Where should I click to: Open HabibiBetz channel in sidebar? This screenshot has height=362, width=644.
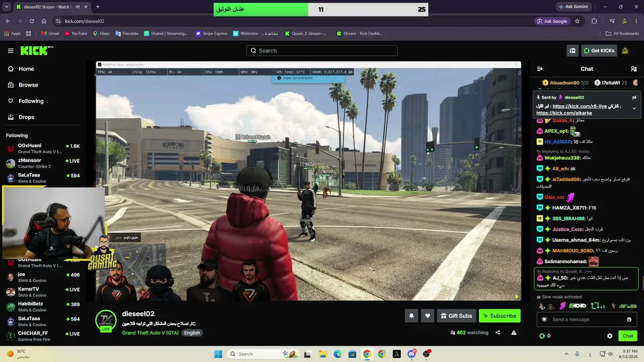pos(43,307)
